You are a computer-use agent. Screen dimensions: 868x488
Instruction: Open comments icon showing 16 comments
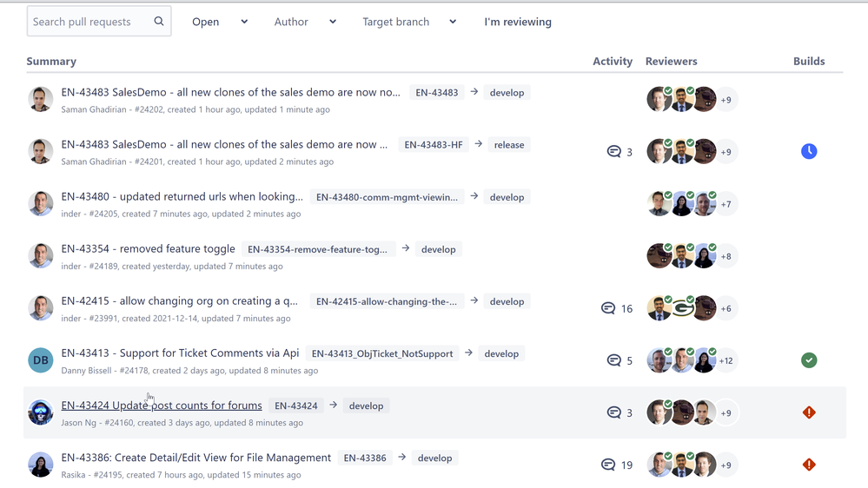click(x=608, y=308)
